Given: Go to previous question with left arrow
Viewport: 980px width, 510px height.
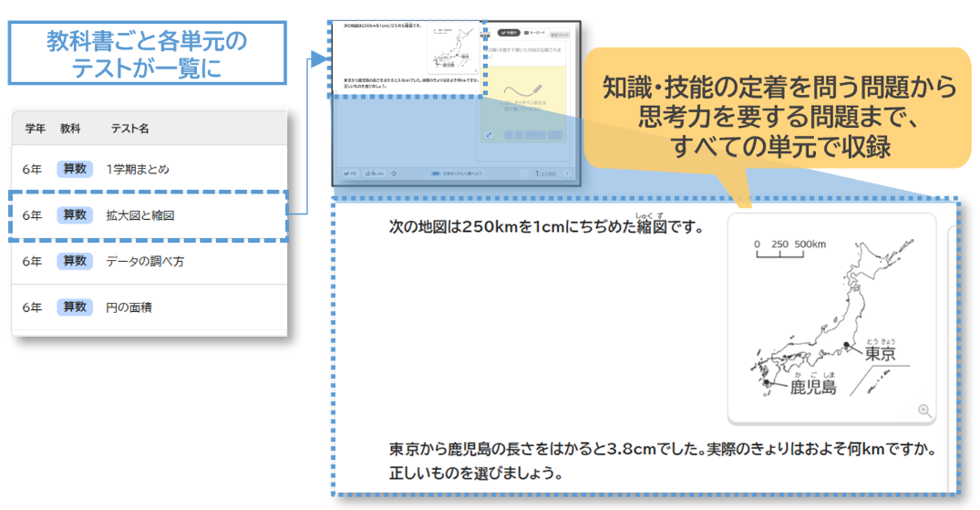Looking at the screenshot, I should click(524, 172).
